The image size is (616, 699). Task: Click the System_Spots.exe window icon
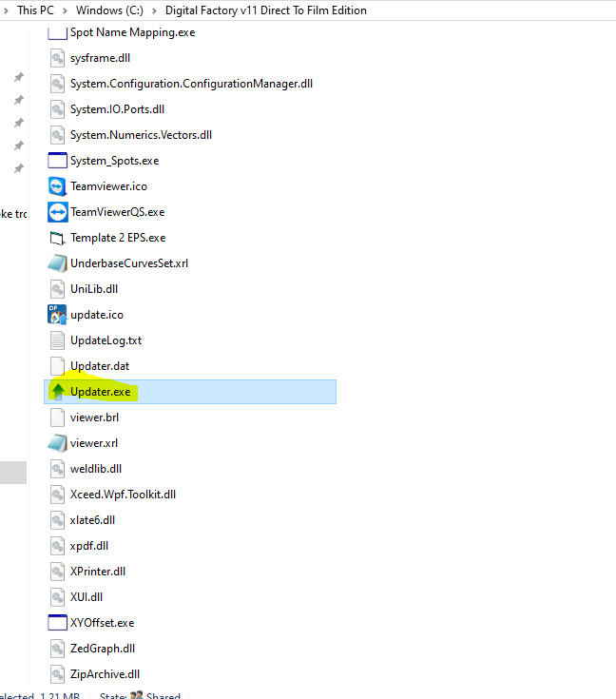[x=58, y=161]
